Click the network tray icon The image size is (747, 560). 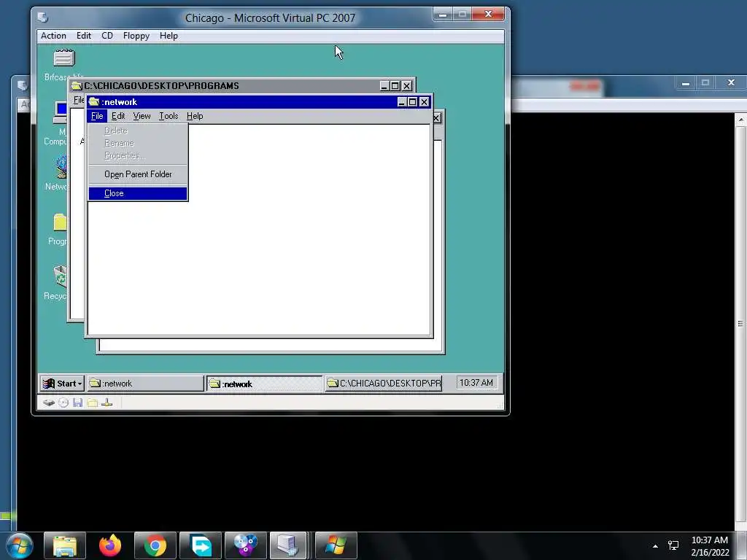click(x=673, y=545)
